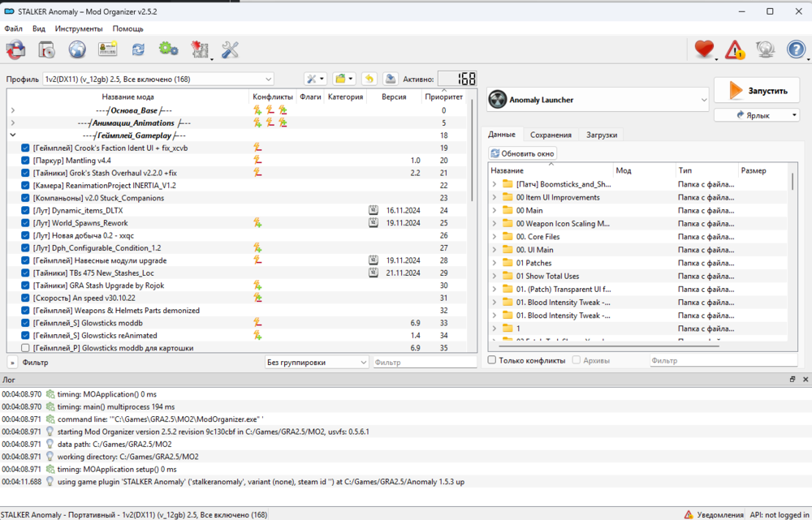
Task: Expand the Фильтр panel arrow button
Action: coord(12,362)
